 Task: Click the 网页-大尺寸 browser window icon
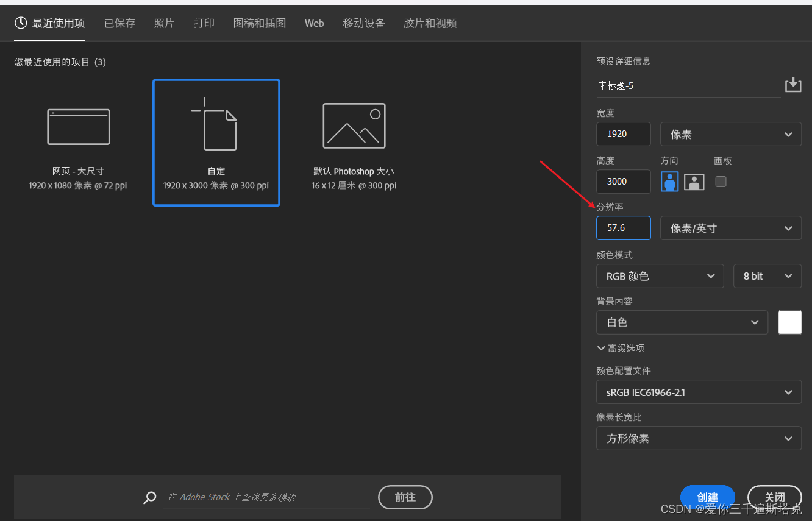(x=79, y=127)
